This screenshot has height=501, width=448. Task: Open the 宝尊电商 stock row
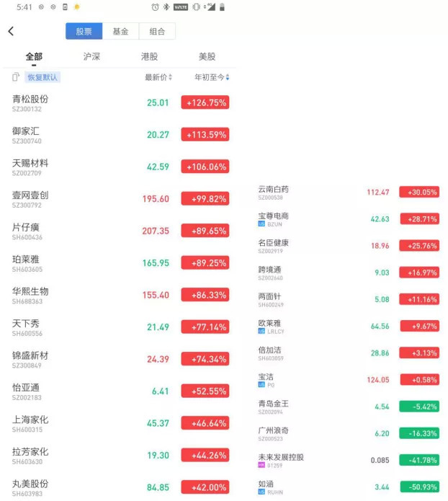point(348,219)
